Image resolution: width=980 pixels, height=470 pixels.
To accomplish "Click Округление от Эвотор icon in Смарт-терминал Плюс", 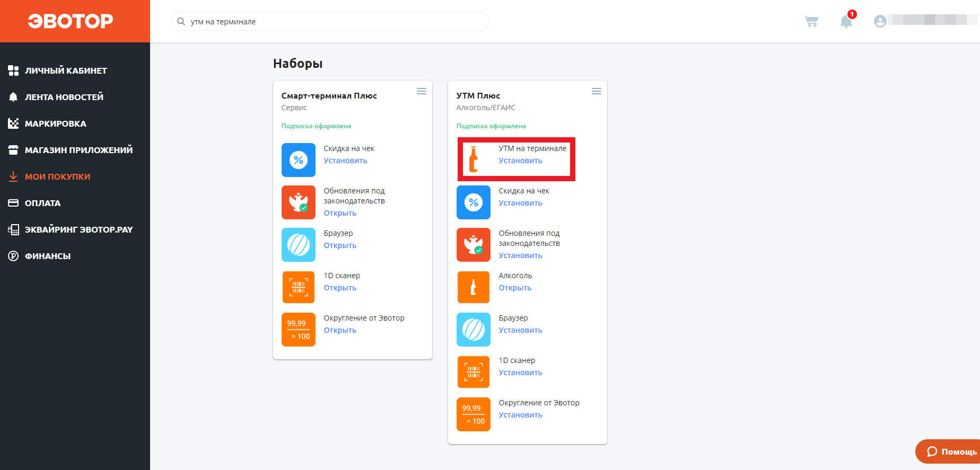I will coord(299,330).
